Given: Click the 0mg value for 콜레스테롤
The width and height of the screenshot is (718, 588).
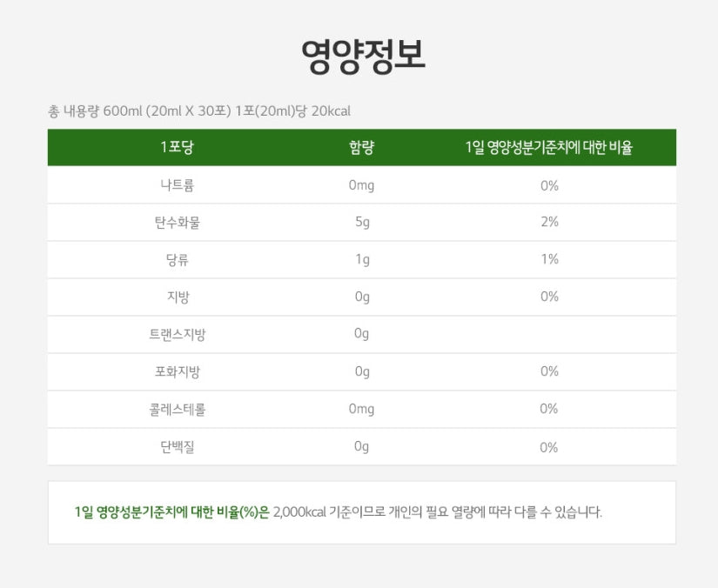Looking at the screenshot, I should coord(361,409).
